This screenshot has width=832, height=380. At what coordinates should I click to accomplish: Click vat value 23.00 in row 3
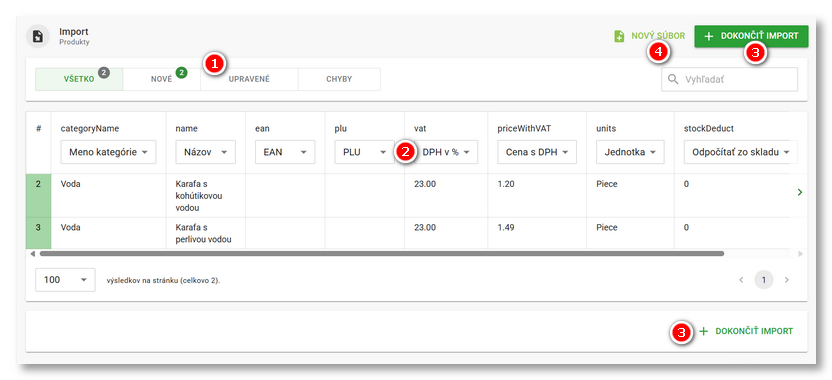pos(425,227)
